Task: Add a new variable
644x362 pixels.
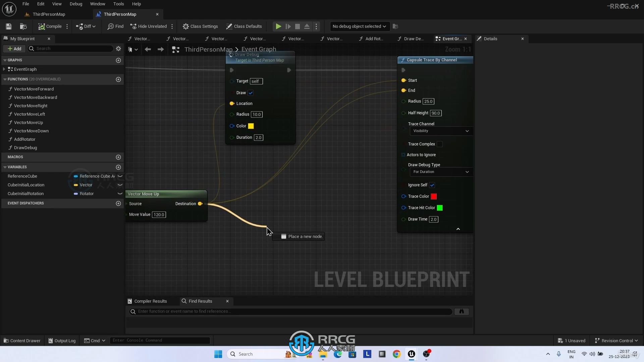Action: (118, 167)
